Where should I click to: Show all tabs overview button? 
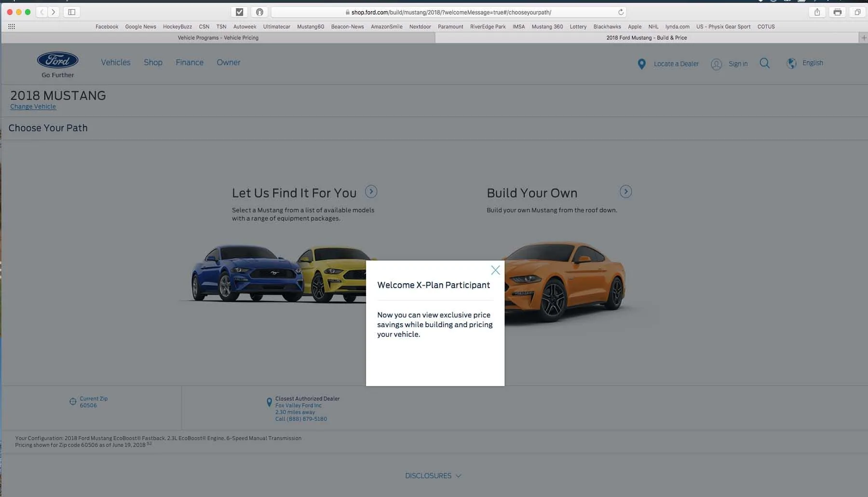(x=857, y=12)
